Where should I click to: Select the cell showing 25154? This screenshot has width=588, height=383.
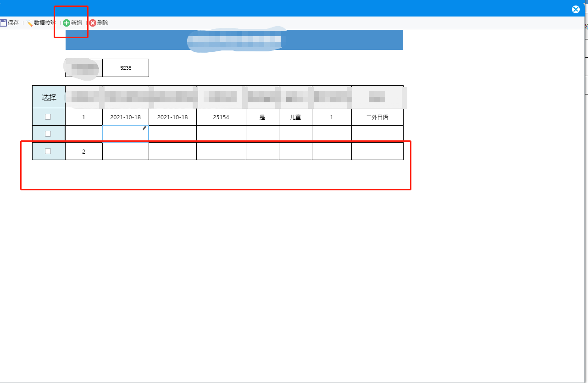tap(221, 117)
